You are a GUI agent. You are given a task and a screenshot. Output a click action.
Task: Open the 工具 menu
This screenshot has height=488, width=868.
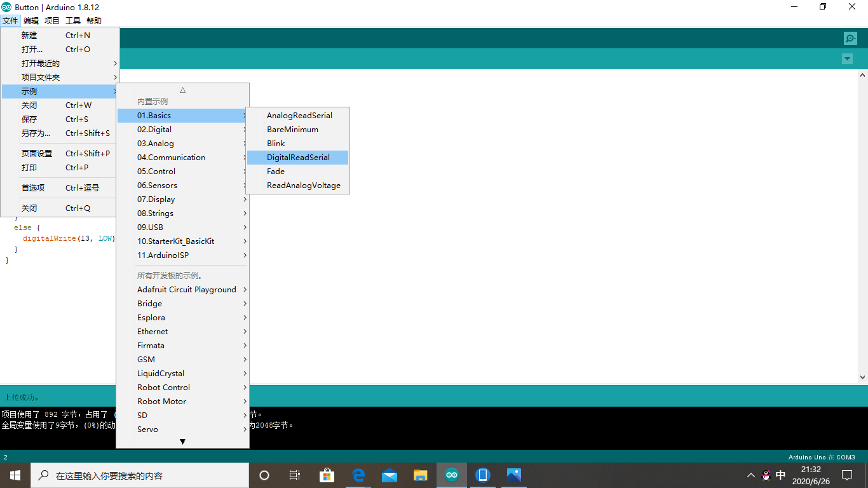(x=73, y=20)
